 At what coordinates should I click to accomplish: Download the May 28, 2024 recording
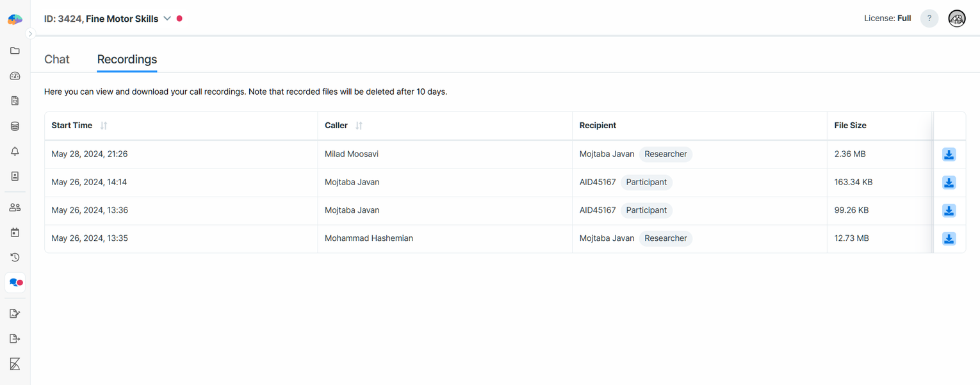tap(949, 154)
